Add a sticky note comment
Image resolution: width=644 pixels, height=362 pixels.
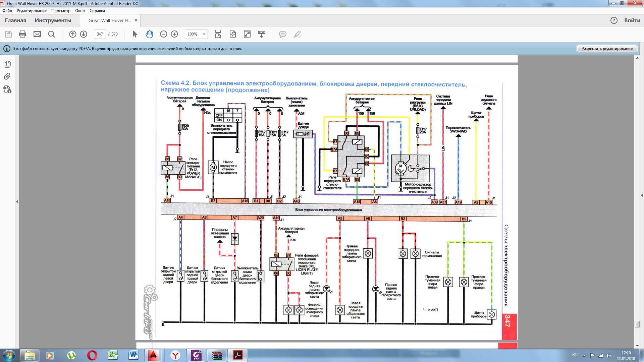[x=283, y=34]
